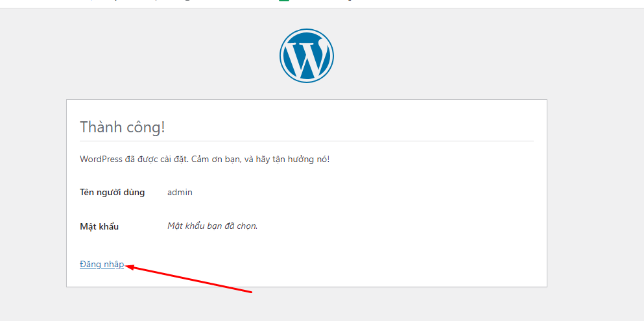Click the "Tên người dùng" label
Screen dimensions: 644x321
112,192
